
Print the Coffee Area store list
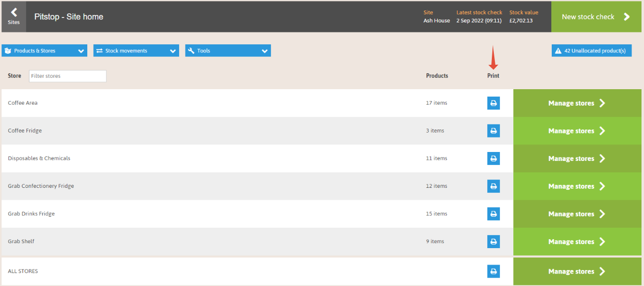click(x=493, y=103)
